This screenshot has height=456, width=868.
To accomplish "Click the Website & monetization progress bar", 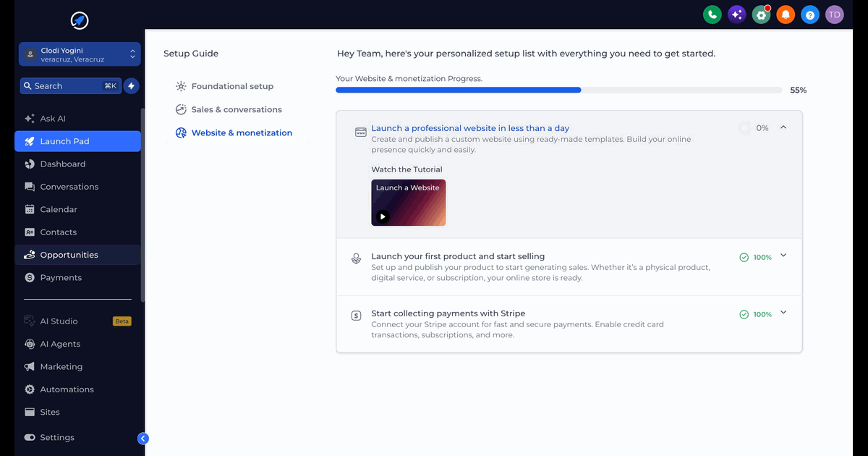I will click(x=559, y=90).
